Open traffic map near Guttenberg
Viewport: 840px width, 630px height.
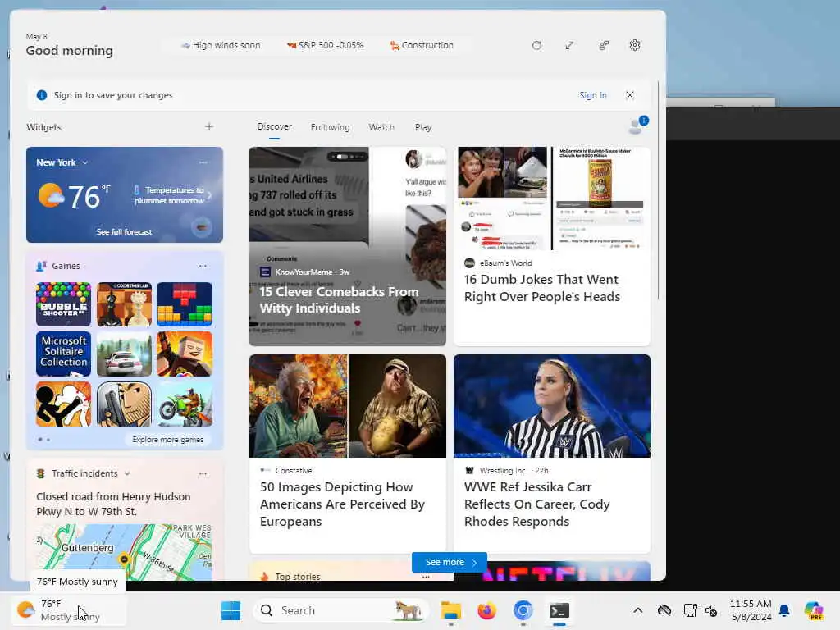tap(125, 552)
